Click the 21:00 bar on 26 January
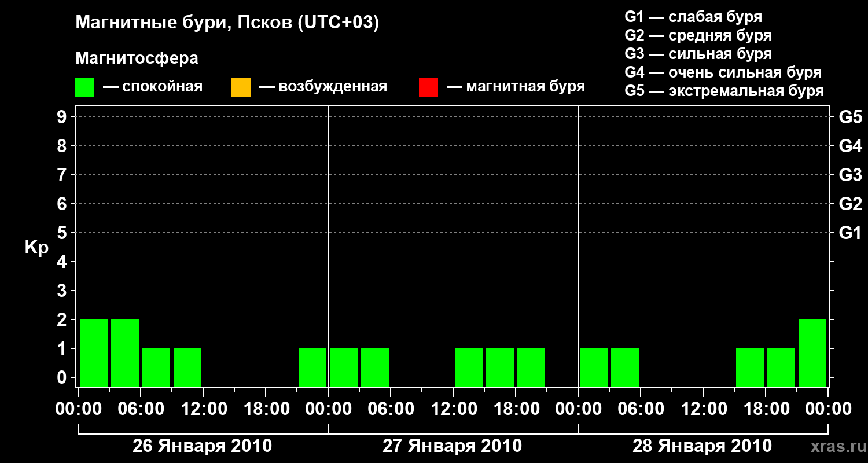The image size is (868, 463). 312,367
